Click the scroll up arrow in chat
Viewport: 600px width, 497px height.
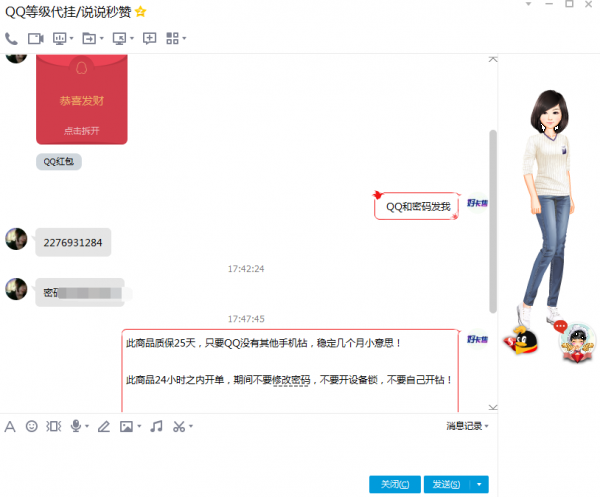493,59
